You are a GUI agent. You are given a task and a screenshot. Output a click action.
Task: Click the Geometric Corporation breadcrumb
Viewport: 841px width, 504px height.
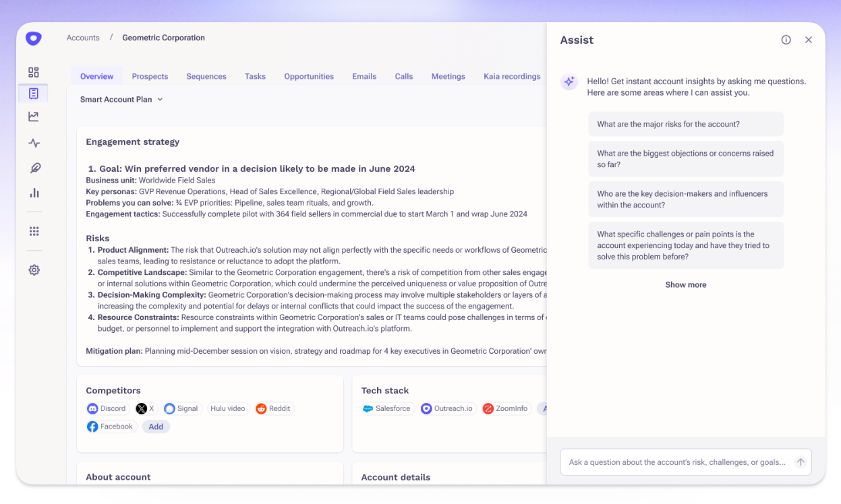(164, 38)
